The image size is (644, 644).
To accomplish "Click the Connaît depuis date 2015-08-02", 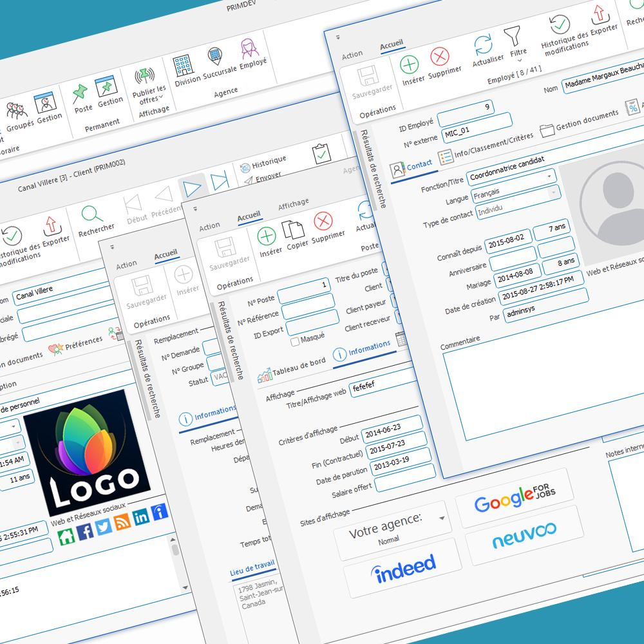I will (x=508, y=241).
